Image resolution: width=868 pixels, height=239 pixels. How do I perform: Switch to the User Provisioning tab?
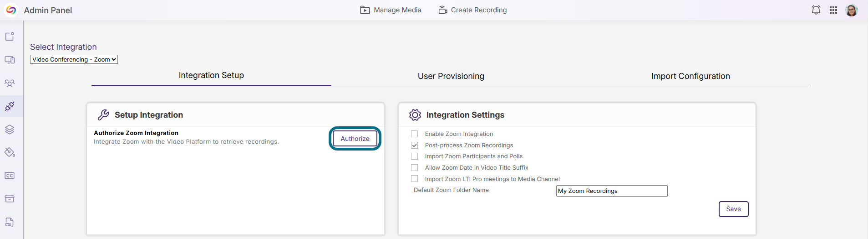(451, 76)
